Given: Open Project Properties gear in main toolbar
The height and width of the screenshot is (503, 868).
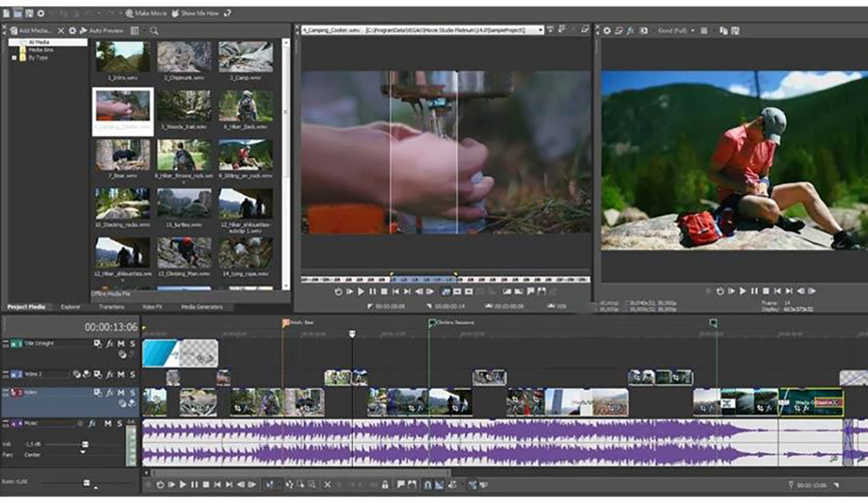Looking at the screenshot, I should coord(41,13).
